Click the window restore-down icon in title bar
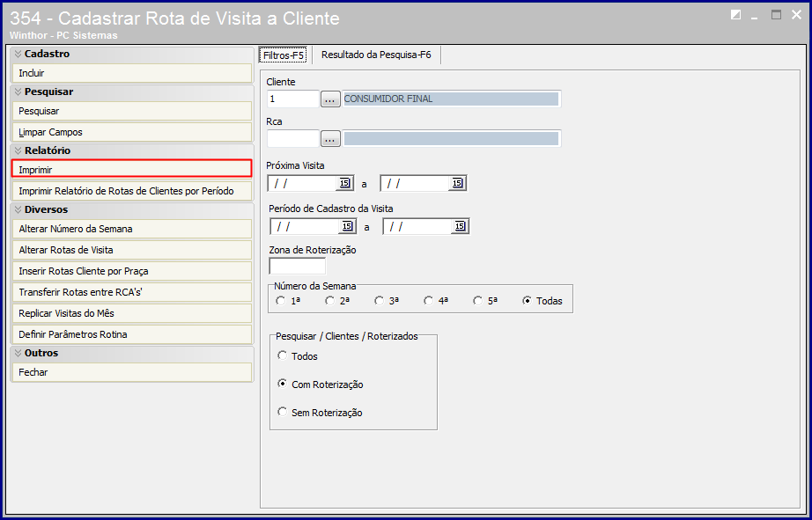 click(735, 15)
